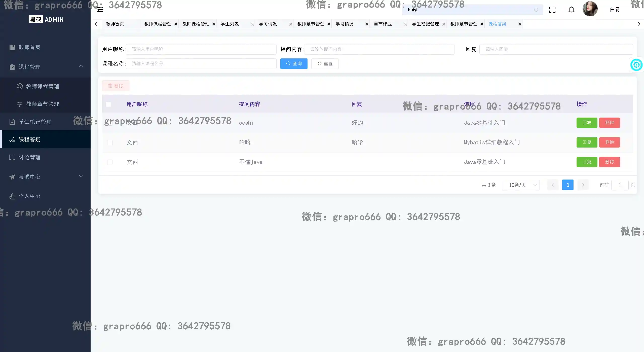
Task: Click the hamburger menu toggle icon
Action: [100, 10]
